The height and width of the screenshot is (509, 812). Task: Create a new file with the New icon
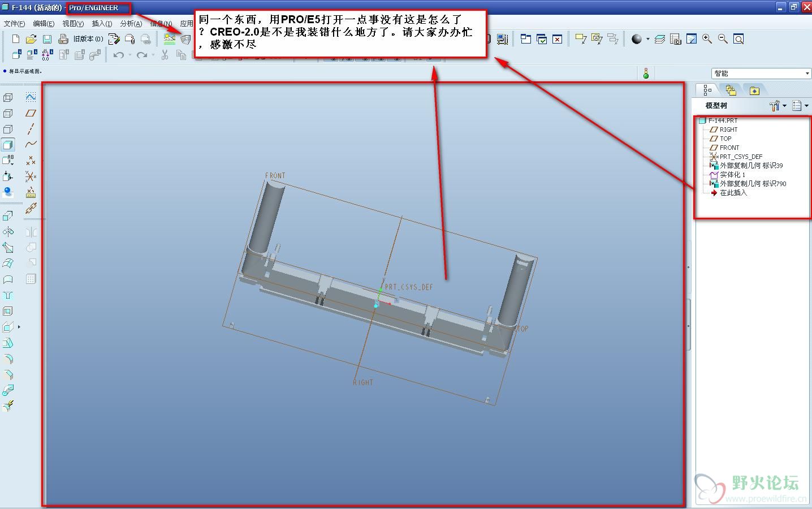(x=16, y=39)
